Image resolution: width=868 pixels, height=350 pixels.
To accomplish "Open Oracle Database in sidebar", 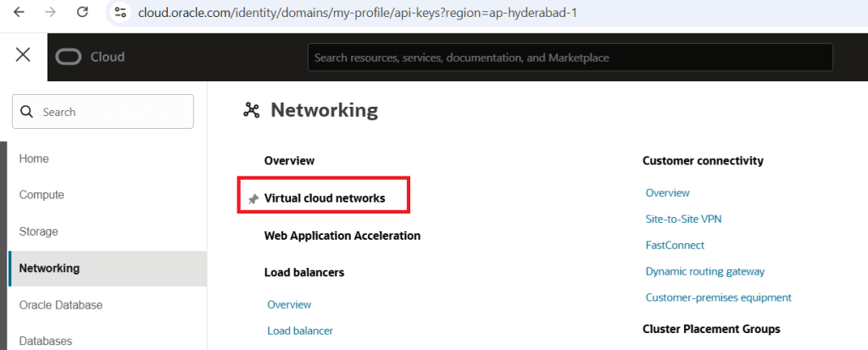I will tap(60, 305).
